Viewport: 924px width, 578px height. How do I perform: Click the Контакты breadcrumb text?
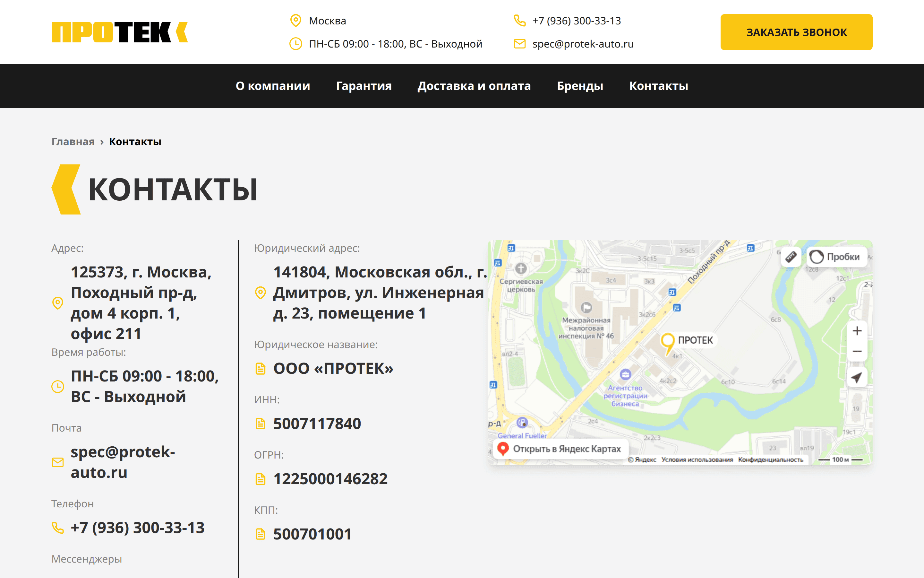(x=135, y=141)
